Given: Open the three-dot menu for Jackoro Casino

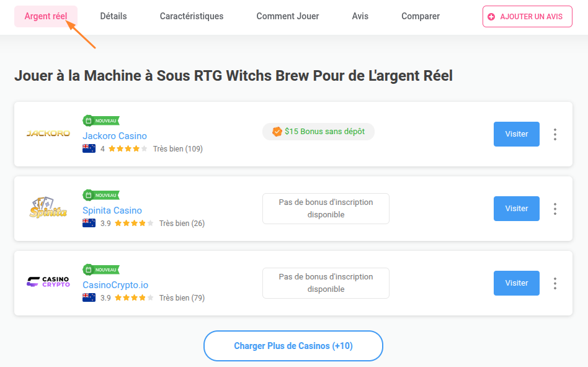Looking at the screenshot, I should 555,134.
